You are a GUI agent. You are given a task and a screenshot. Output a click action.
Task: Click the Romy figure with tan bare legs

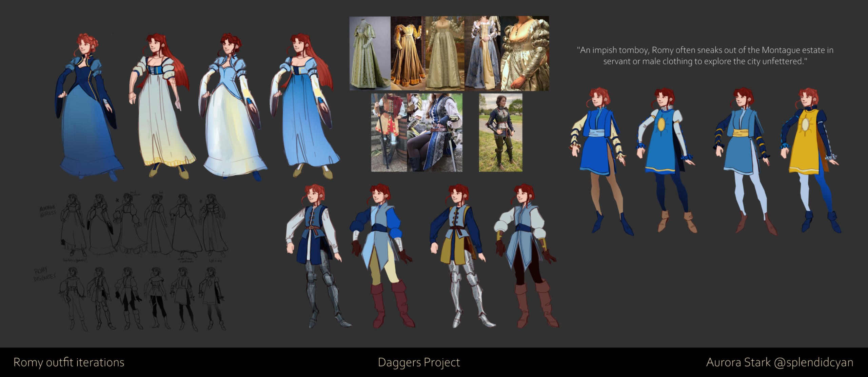point(600,159)
